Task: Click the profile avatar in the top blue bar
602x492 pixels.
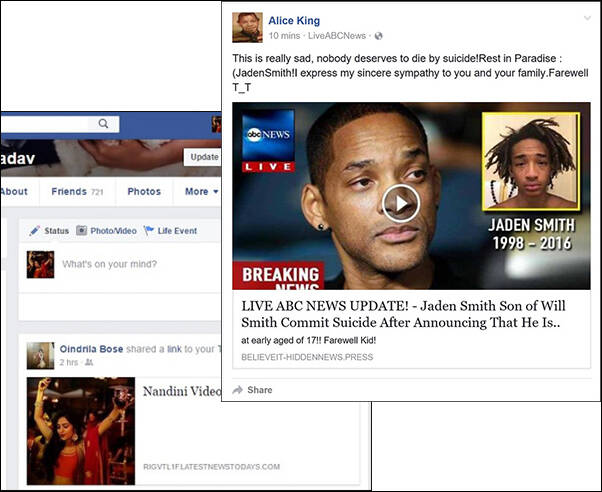Action: (216, 124)
